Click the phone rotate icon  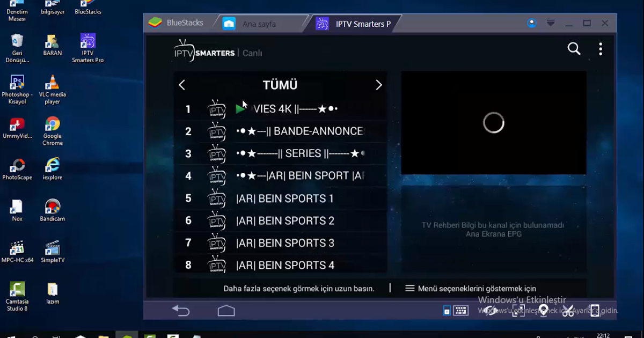click(x=594, y=311)
